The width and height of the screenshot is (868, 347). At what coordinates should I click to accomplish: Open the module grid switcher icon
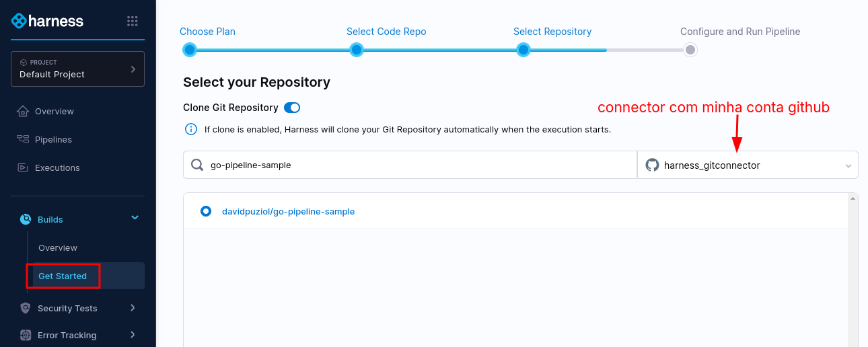(133, 21)
